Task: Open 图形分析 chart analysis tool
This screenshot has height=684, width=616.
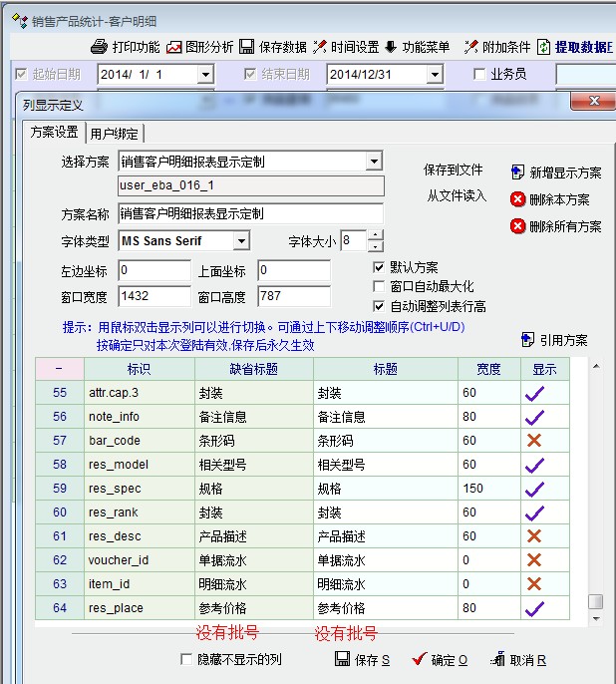Action: tap(175, 47)
